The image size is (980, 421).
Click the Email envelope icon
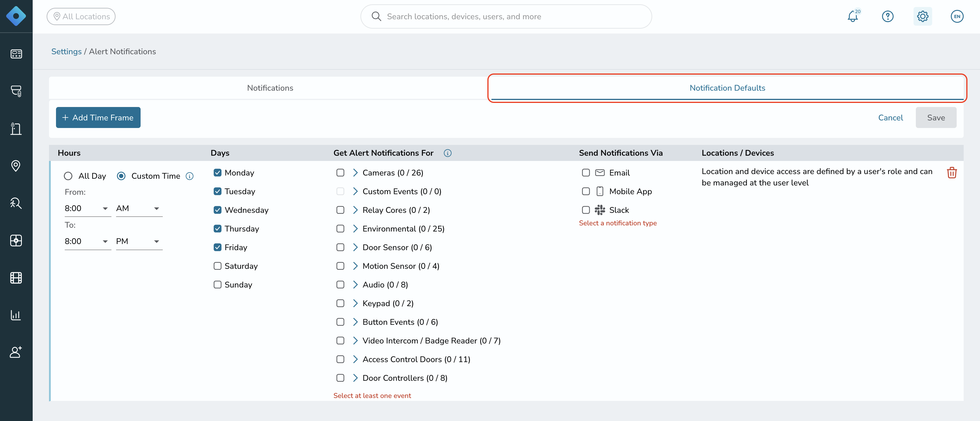click(600, 173)
